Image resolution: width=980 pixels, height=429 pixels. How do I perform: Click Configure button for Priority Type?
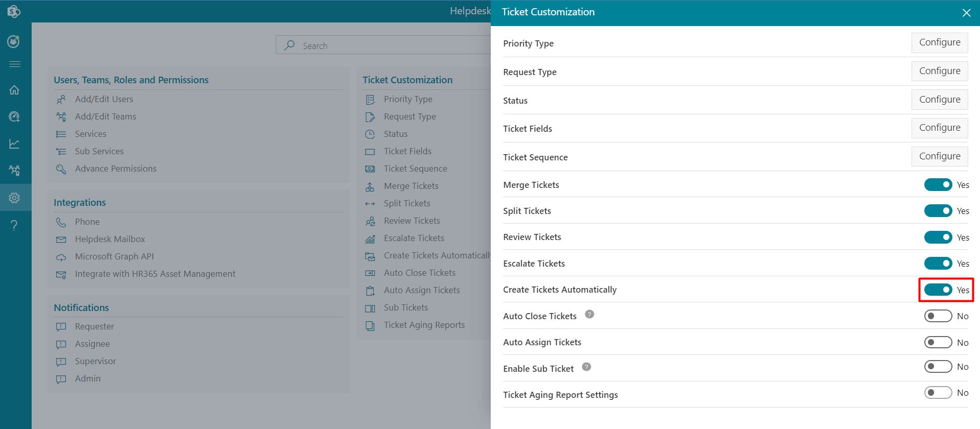click(939, 42)
